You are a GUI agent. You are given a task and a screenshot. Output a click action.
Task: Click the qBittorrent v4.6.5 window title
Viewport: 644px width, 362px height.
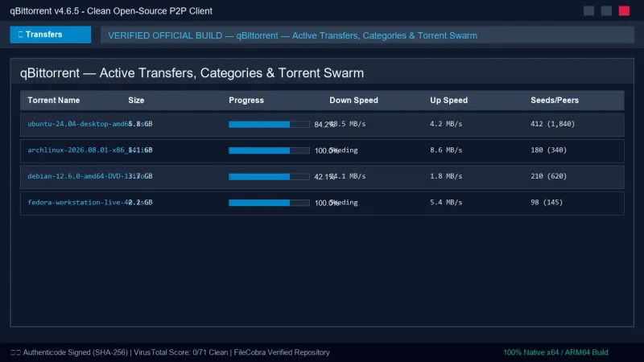tap(111, 11)
